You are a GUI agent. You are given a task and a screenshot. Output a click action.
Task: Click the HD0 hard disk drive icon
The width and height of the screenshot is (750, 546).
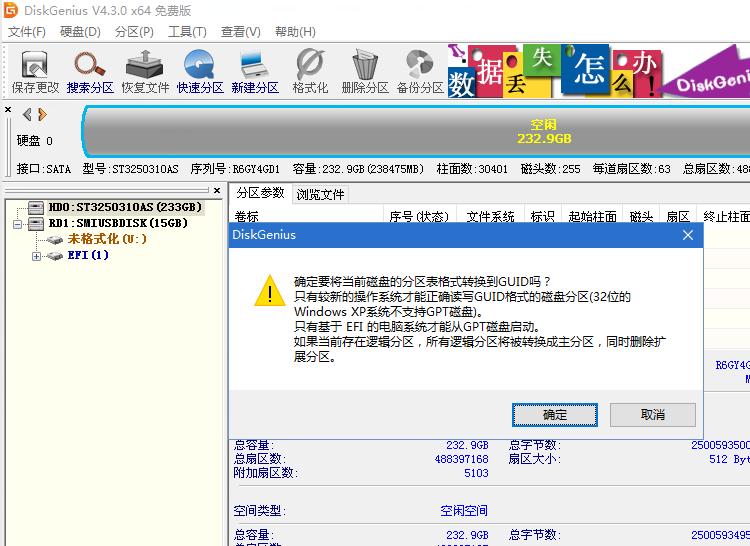coord(35,207)
